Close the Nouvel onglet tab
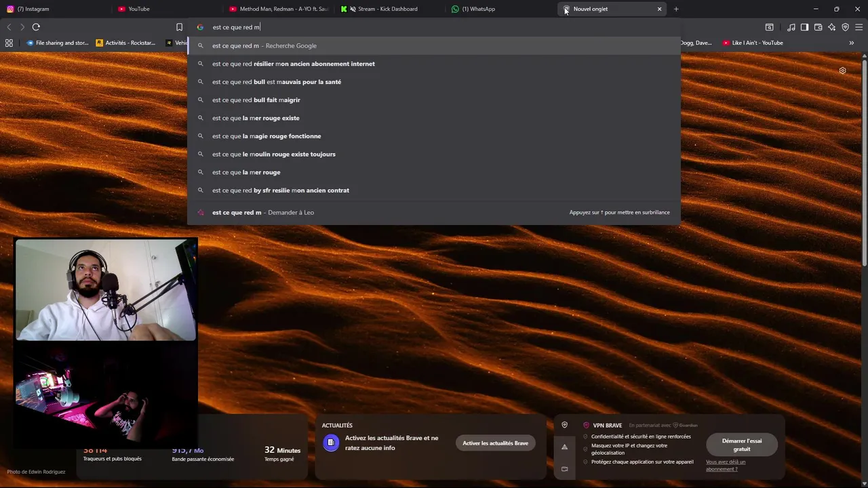This screenshot has height=488, width=868. pyautogui.click(x=659, y=9)
